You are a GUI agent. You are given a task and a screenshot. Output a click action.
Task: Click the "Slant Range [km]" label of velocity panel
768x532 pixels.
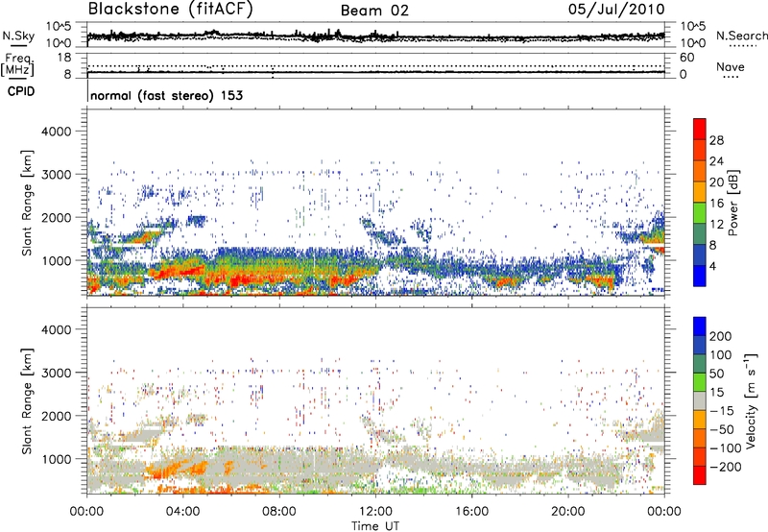point(27,400)
